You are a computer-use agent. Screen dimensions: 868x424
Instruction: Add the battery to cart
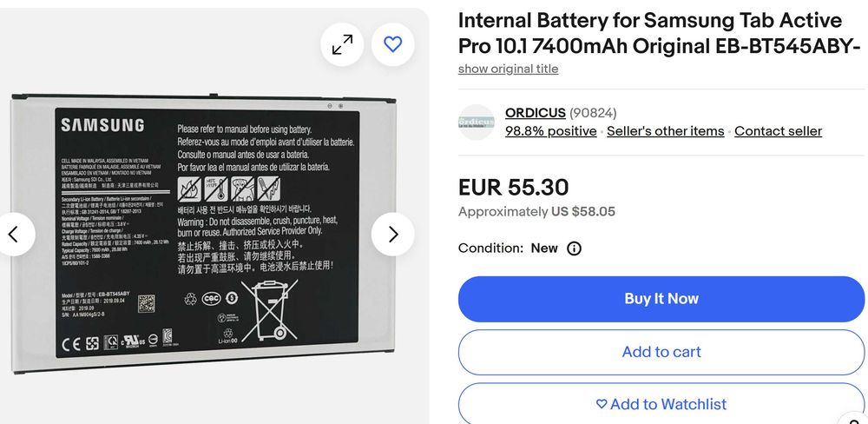661,352
